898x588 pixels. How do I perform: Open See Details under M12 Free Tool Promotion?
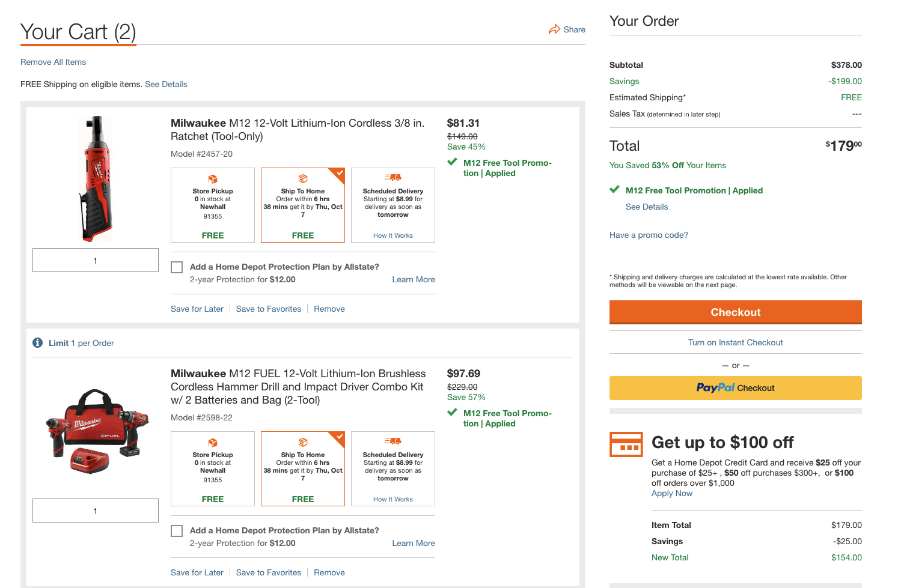click(647, 207)
